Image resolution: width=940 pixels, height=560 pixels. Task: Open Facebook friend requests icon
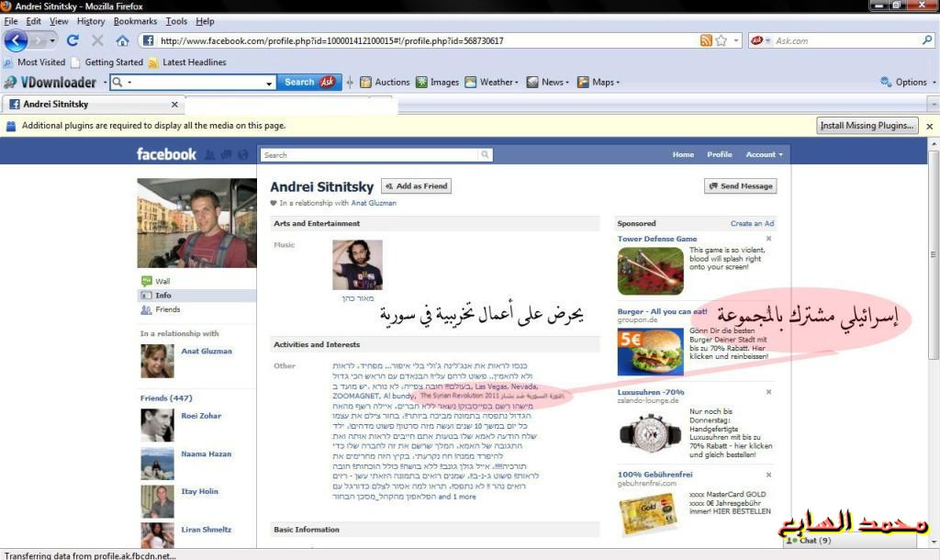[x=209, y=155]
